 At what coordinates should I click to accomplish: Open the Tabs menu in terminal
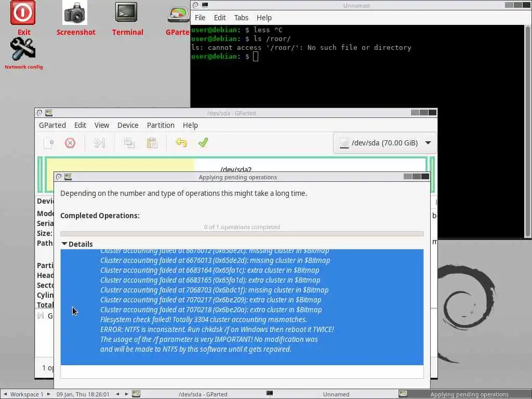241,18
